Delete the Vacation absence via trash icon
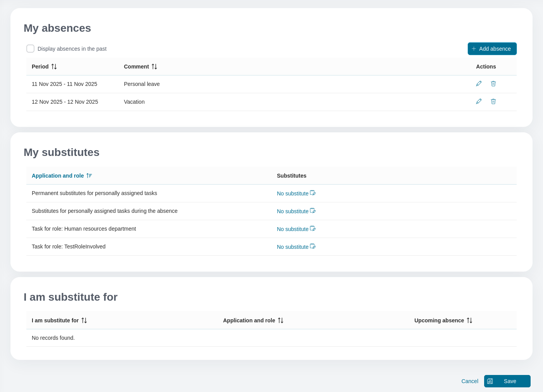The image size is (543, 392). tap(493, 101)
